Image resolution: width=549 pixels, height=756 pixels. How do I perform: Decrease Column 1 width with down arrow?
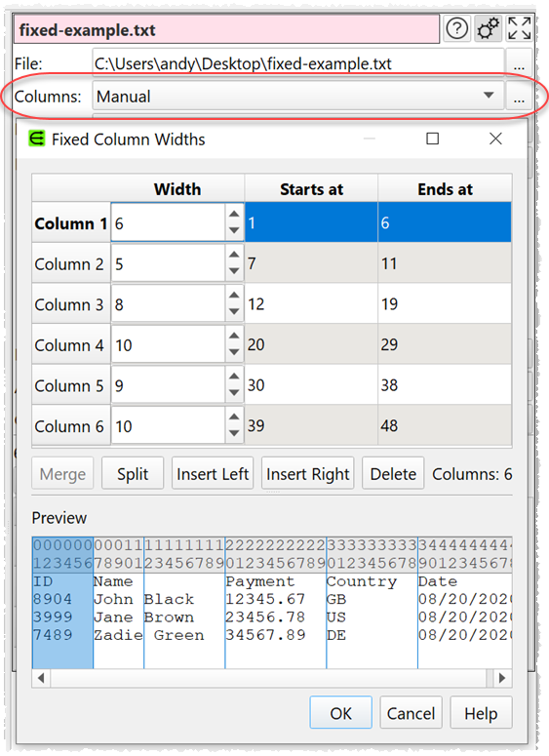[x=234, y=230]
